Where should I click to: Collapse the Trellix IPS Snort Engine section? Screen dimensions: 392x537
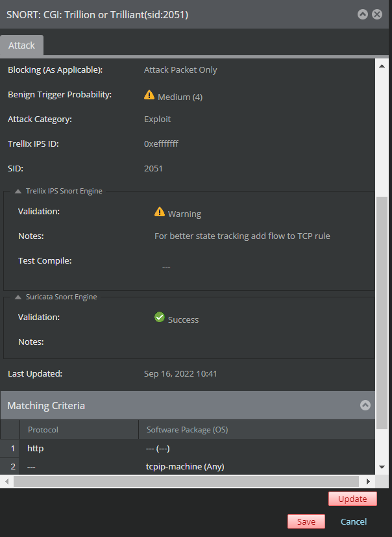(x=18, y=191)
